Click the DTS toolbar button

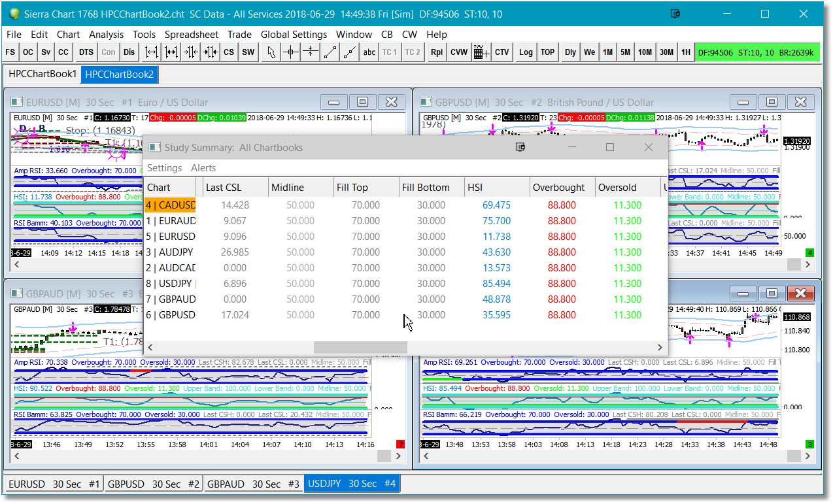(86, 52)
